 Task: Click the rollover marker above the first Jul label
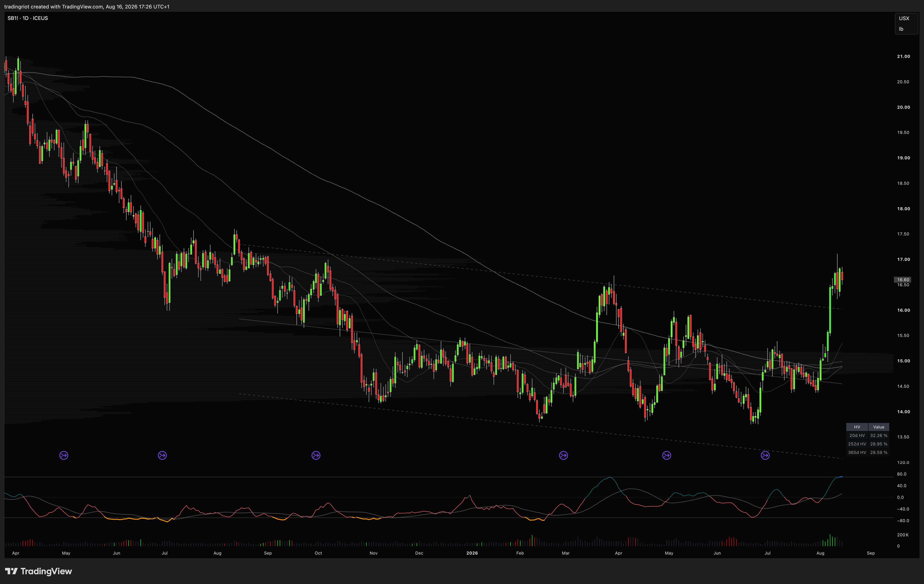[162, 455]
